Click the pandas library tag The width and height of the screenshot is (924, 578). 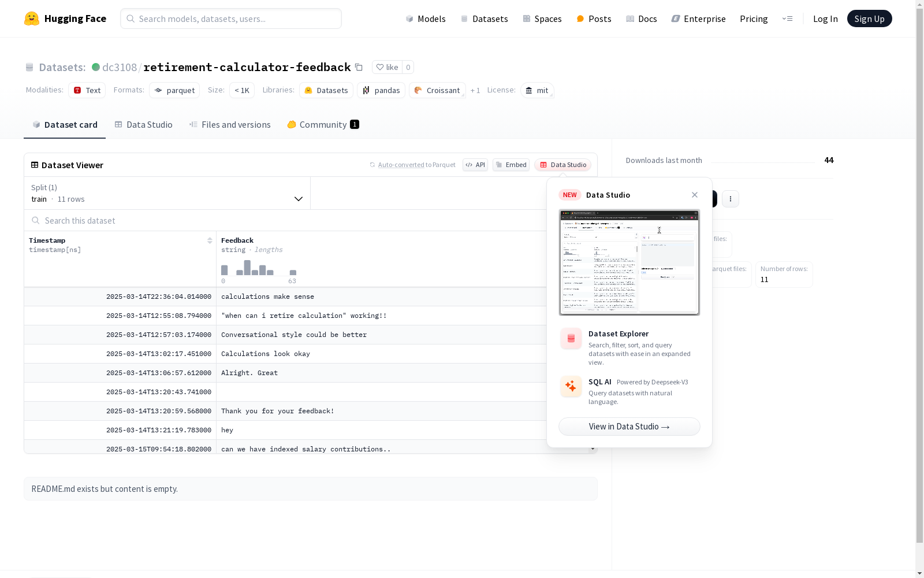tap(381, 90)
